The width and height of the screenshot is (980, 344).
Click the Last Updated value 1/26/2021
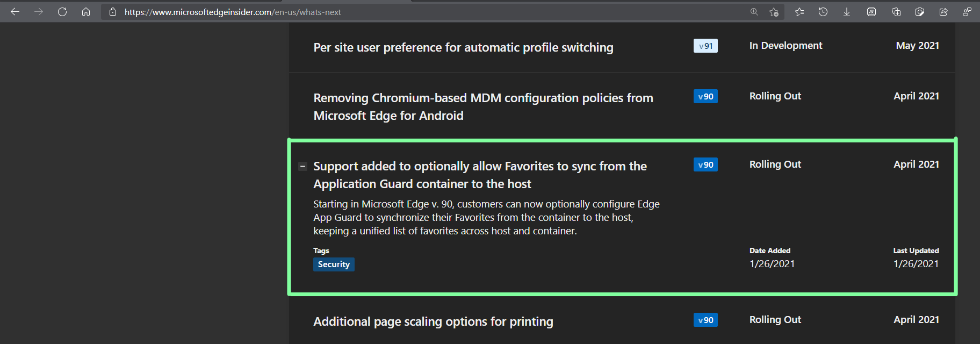tap(916, 264)
